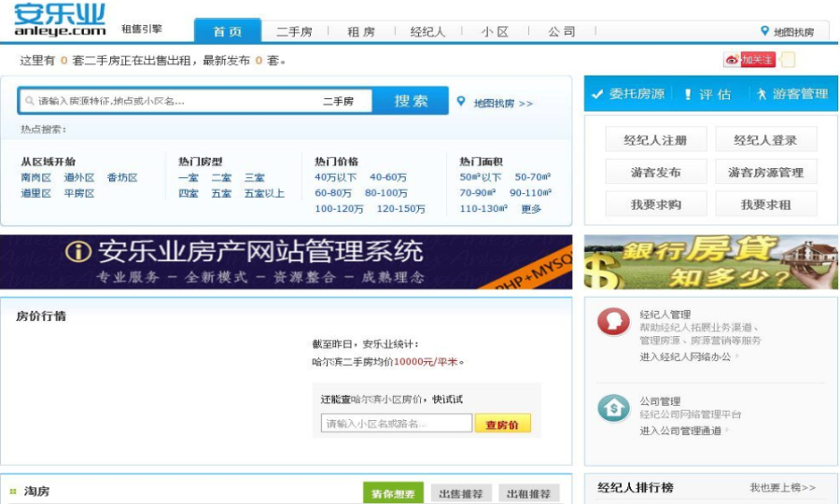Click the person icon of 游客管理

click(x=762, y=94)
